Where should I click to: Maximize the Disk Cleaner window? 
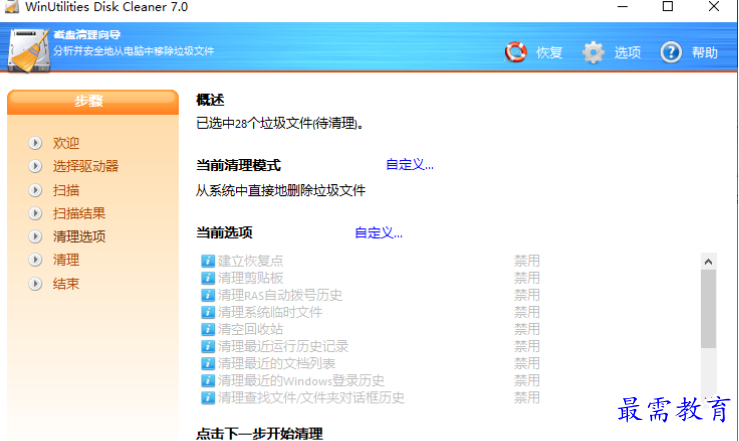coord(668,7)
